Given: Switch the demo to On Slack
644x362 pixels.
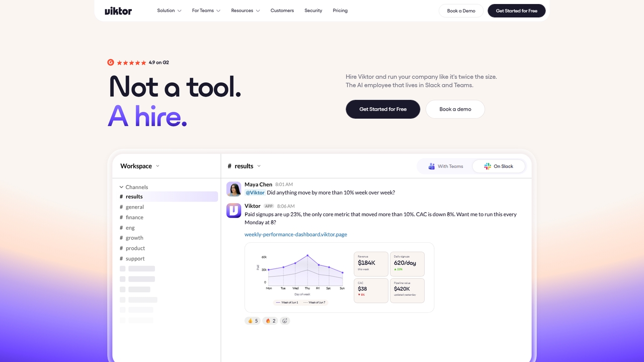Looking at the screenshot, I should (499, 166).
